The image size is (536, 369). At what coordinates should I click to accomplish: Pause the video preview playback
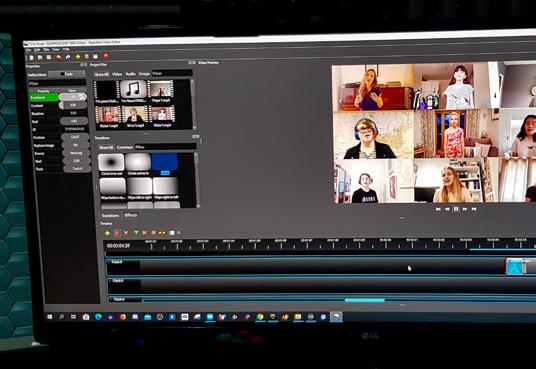click(x=456, y=209)
